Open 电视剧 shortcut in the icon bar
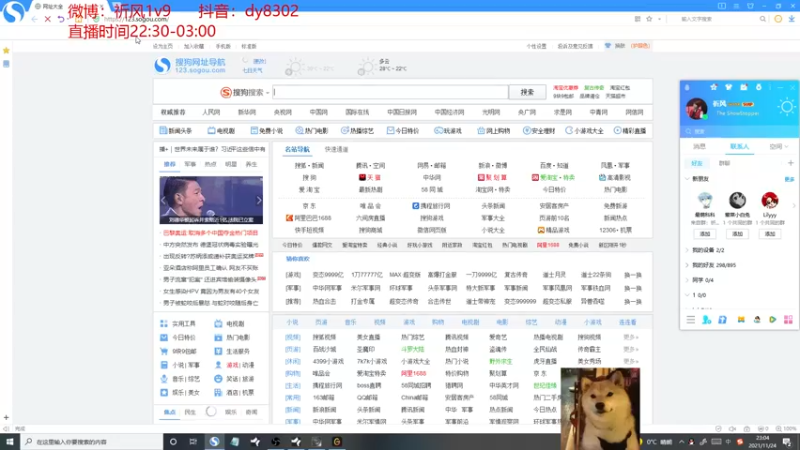Viewport: 800px width, 450px height. 221,131
